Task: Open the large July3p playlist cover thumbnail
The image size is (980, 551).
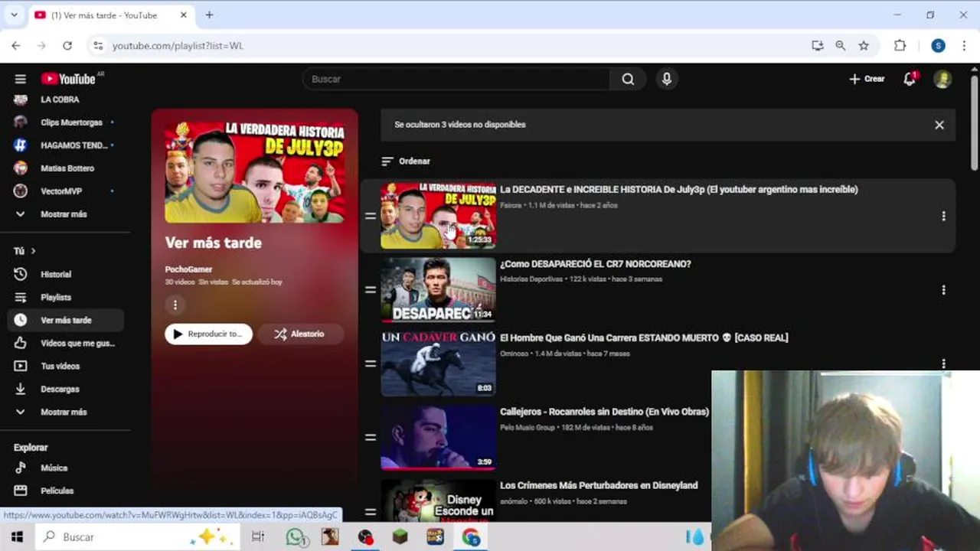Action: point(255,172)
